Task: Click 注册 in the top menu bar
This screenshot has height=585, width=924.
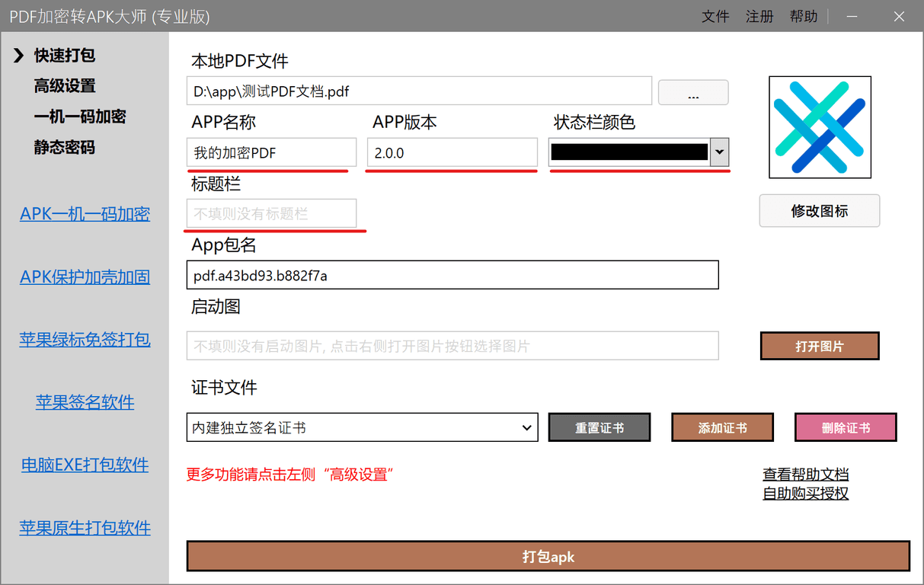Action: pos(759,16)
